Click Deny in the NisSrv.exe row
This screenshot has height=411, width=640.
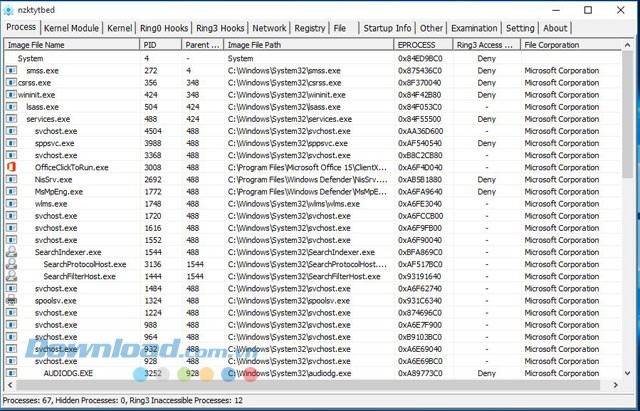487,180
